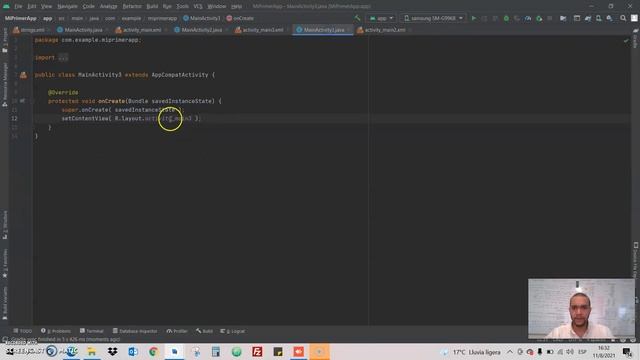Open the Outlook icon in the taskbar
Image resolution: width=640 pixels, height=360 pixels.
point(133,351)
